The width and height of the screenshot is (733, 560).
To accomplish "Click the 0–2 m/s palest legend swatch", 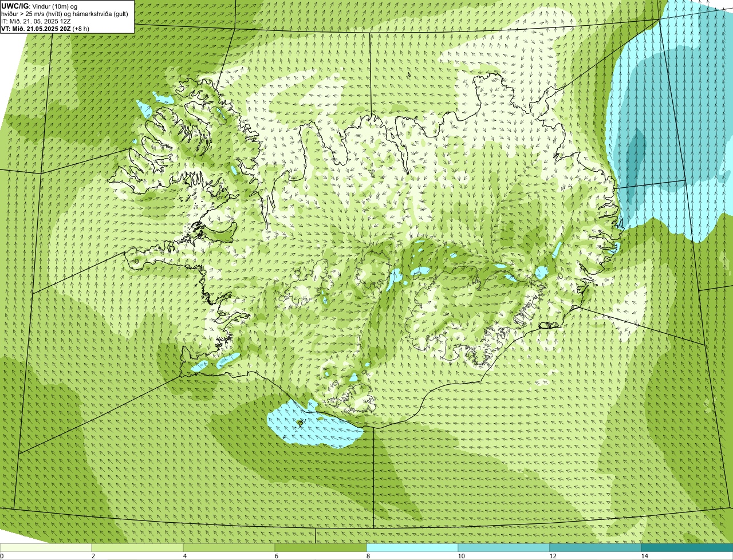I will pos(46,547).
